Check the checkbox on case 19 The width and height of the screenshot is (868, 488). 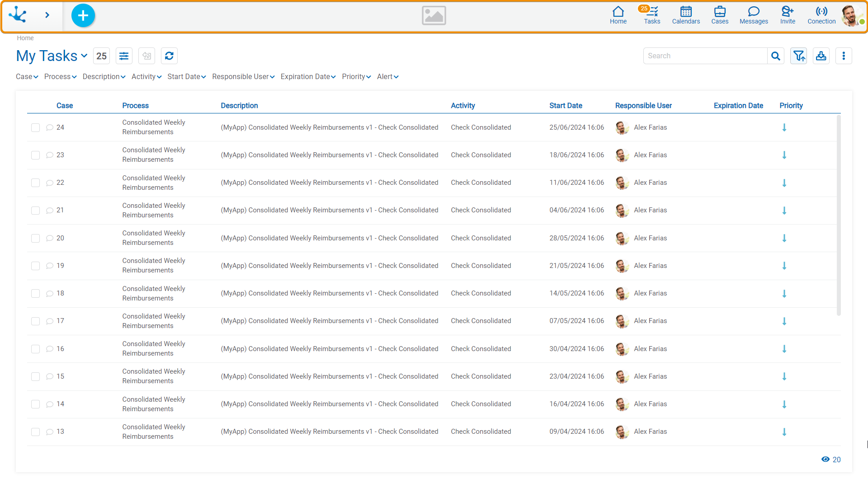[x=35, y=266]
